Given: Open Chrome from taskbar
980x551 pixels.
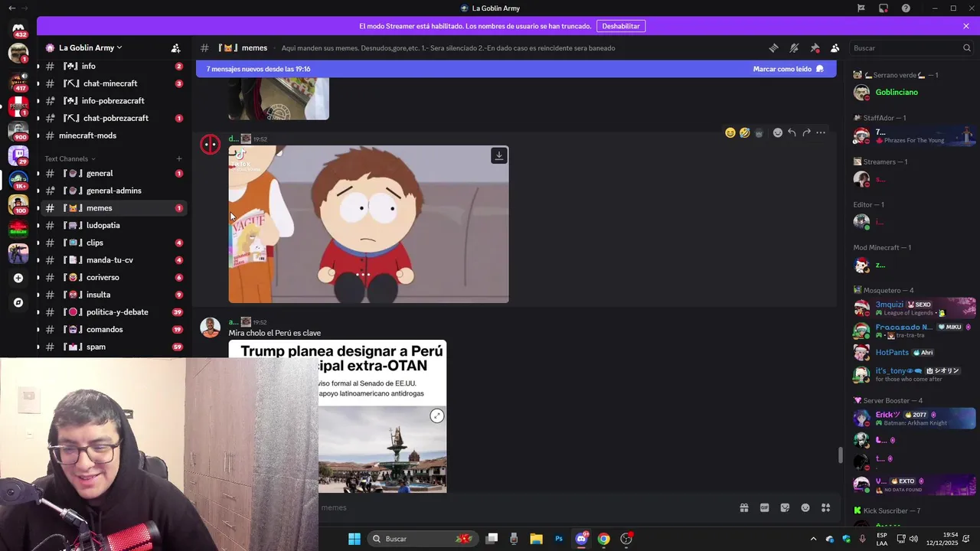Looking at the screenshot, I should (x=603, y=539).
